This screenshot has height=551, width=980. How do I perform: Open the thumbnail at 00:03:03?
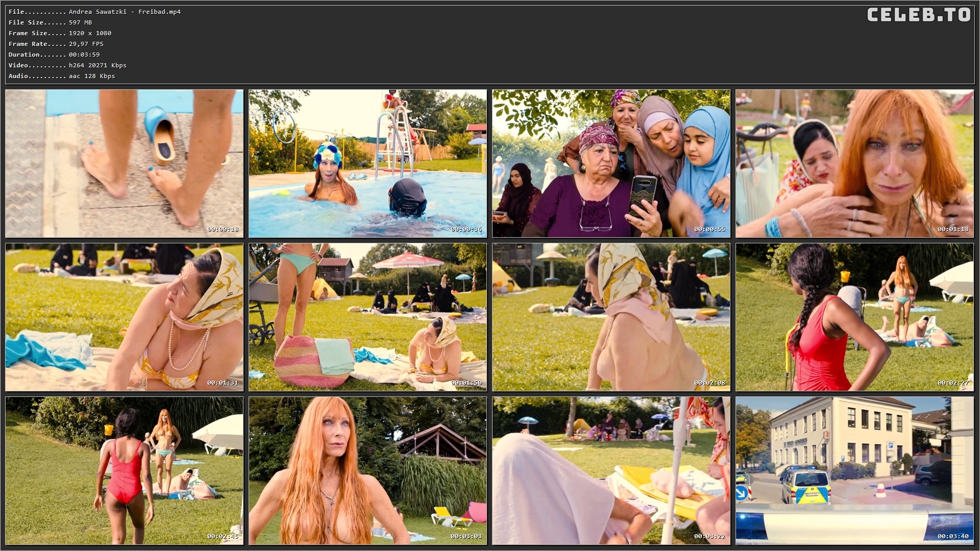367,470
